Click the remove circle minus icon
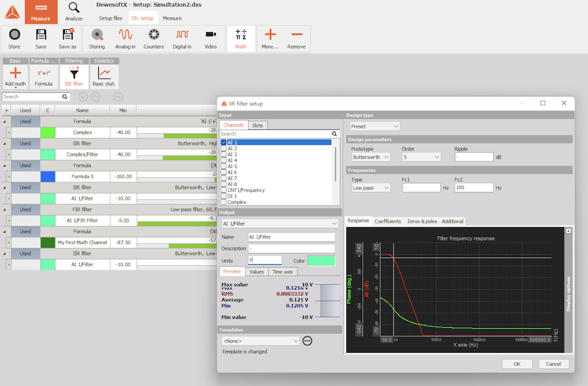 pyautogui.click(x=118, y=96)
